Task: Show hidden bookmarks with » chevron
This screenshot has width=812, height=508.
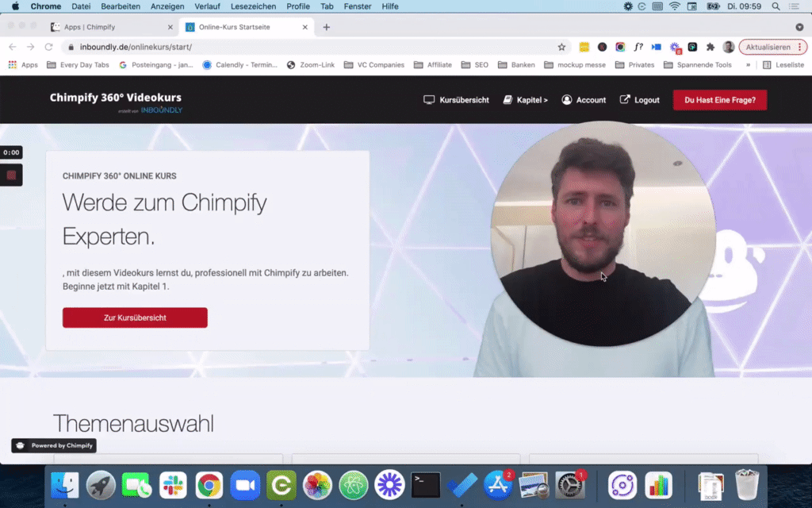Action: pyautogui.click(x=748, y=65)
